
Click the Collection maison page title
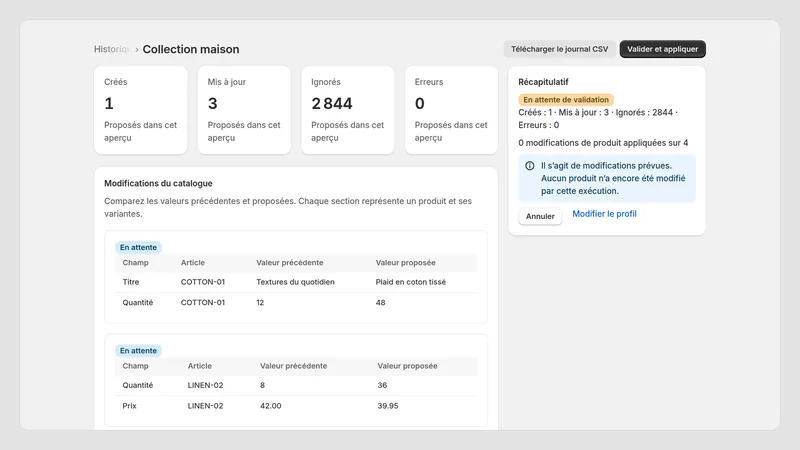(x=191, y=49)
